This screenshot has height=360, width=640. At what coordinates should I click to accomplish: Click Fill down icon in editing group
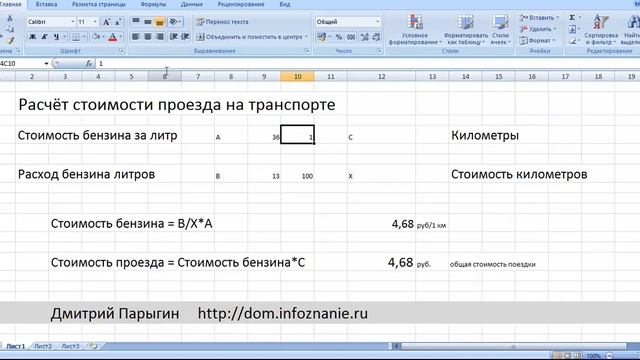(x=573, y=29)
